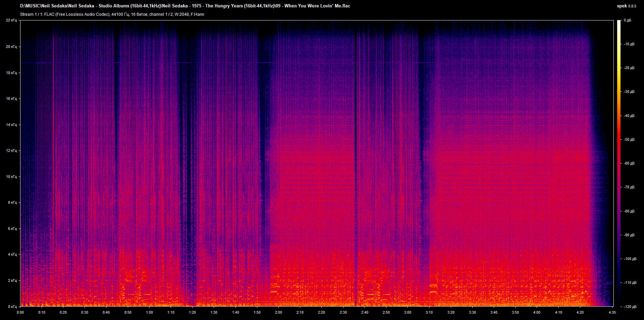This screenshot has width=644, height=320.
Task: Click the '2:40' time axis label
Action: (365, 312)
